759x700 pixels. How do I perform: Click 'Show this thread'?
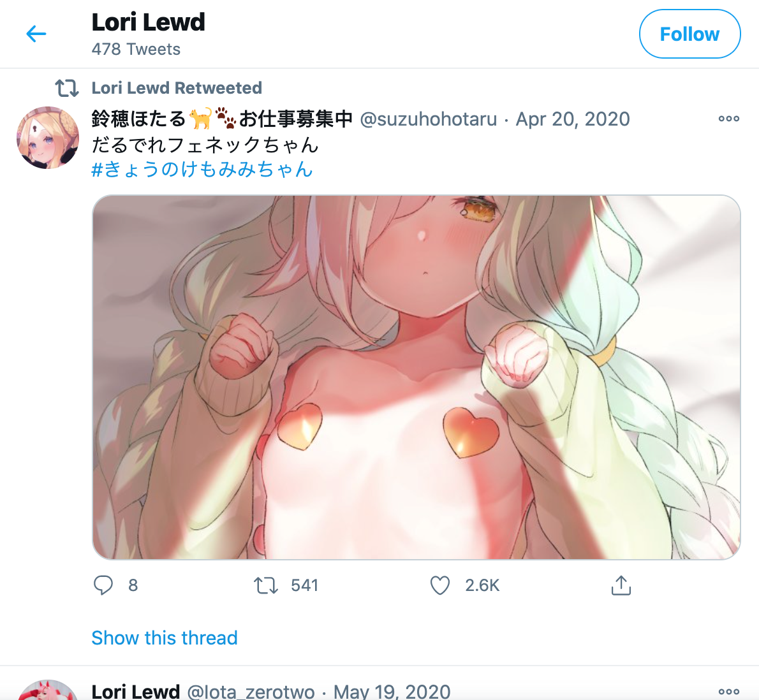click(x=165, y=638)
